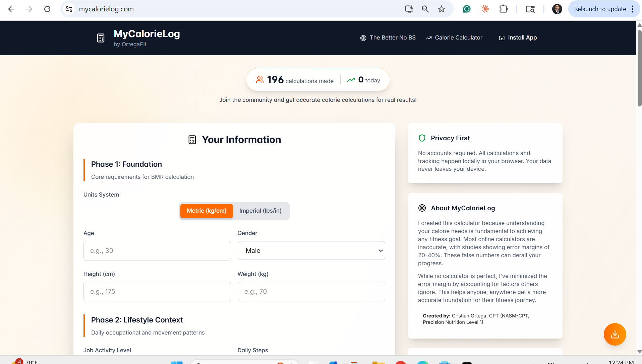This screenshot has height=364, width=642.
Task: Click the 70°F weather widget on taskbar
Action: coord(25,361)
